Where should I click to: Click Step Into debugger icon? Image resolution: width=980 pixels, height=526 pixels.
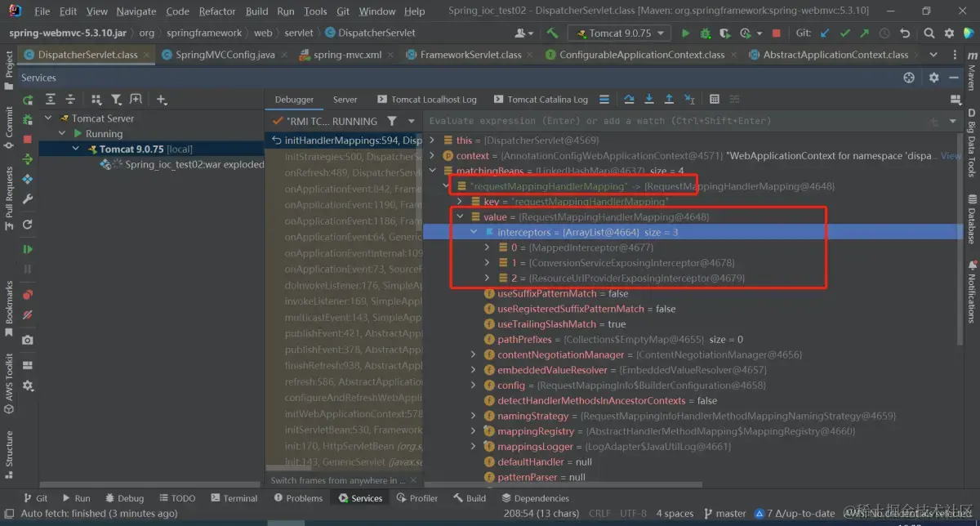pyautogui.click(x=649, y=100)
